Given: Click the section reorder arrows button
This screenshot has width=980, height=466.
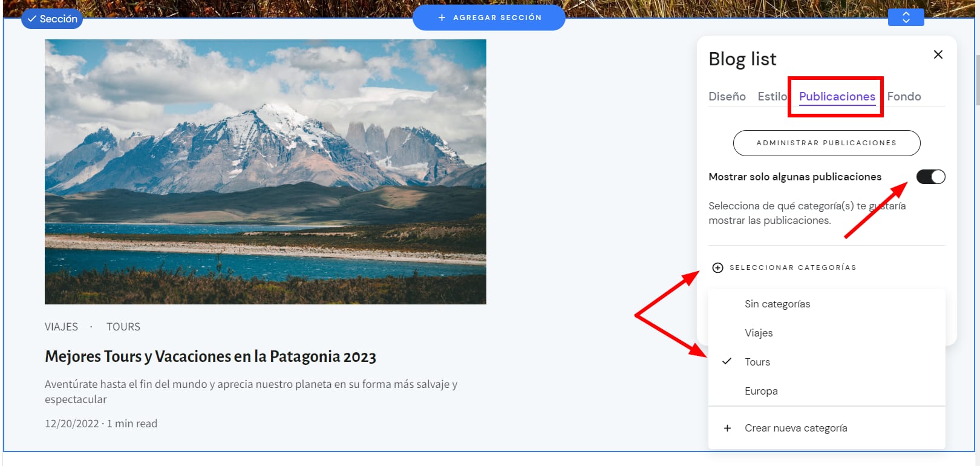Looking at the screenshot, I should click(x=906, y=18).
